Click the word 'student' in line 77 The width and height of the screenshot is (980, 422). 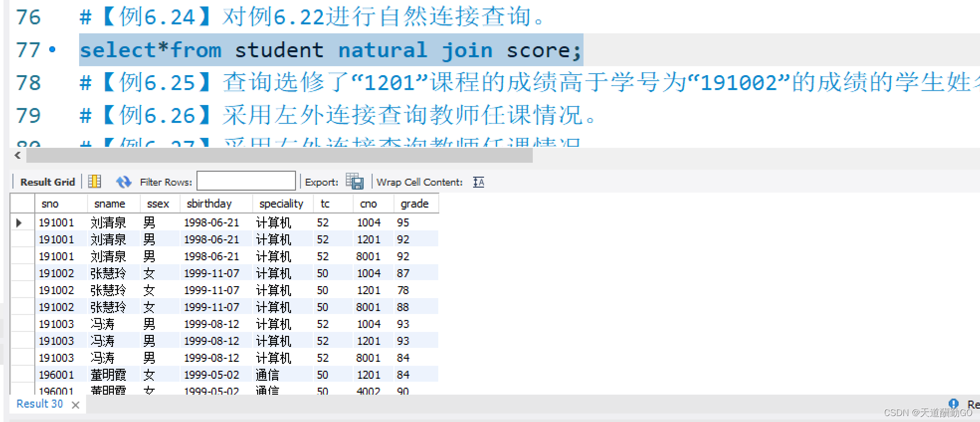(279, 50)
